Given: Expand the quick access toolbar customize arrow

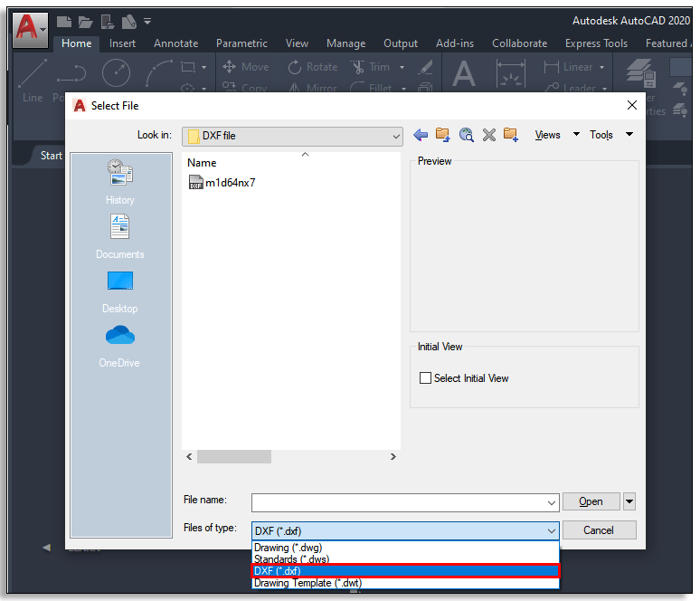Looking at the screenshot, I should pos(147,21).
